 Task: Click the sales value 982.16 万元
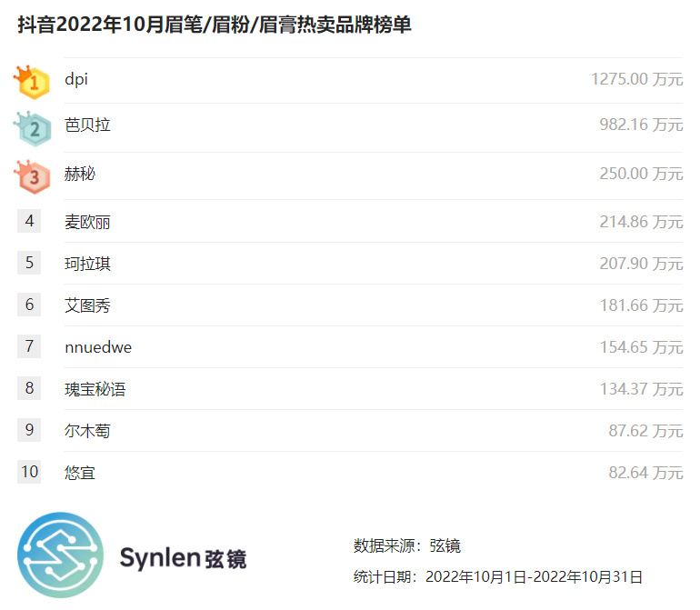[642, 125]
